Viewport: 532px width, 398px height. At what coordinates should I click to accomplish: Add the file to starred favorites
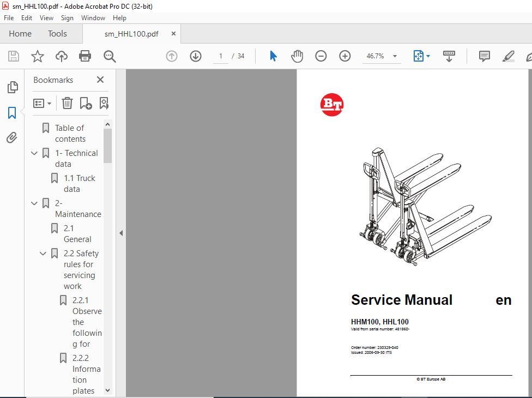(37, 56)
